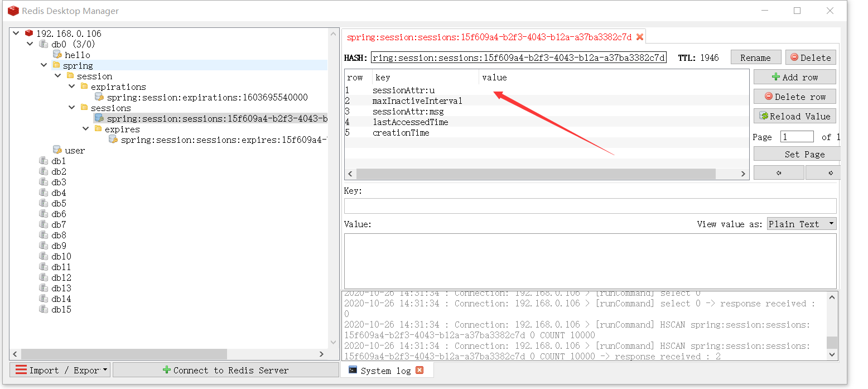The width and height of the screenshot is (868, 389).
Task: Click the selected session hash key icon
Action: (99, 118)
